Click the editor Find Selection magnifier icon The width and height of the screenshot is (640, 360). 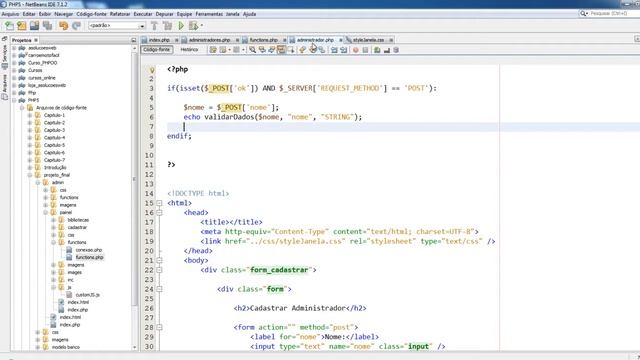(x=253, y=50)
